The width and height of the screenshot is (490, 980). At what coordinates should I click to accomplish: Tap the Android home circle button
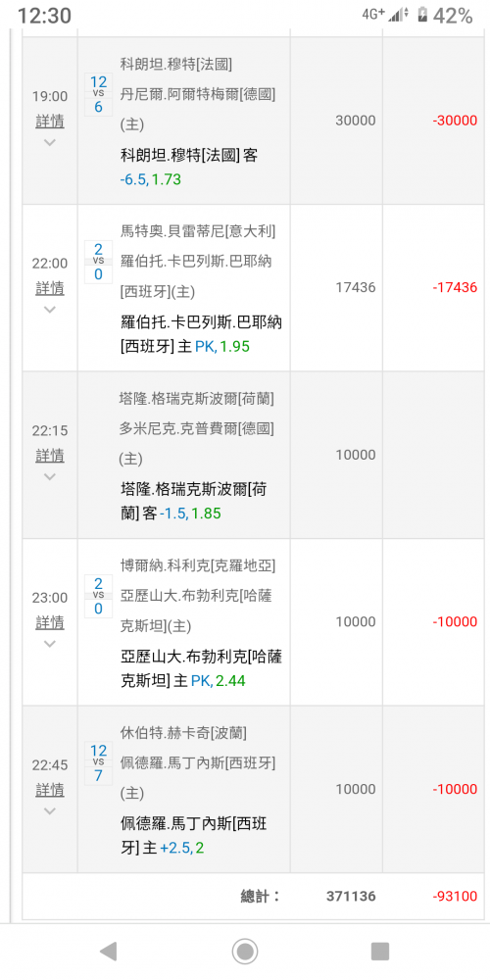pos(245,952)
